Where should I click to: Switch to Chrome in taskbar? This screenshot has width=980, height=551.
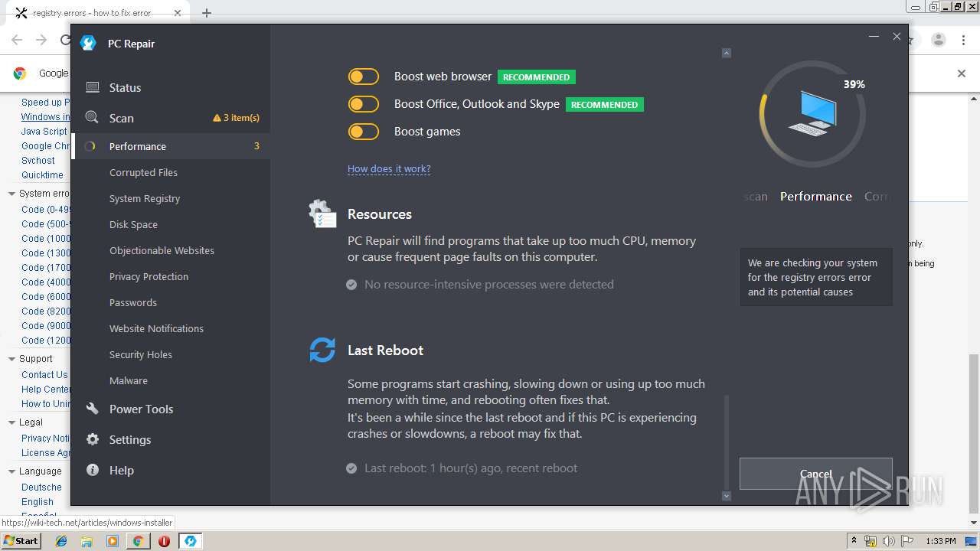[138, 541]
